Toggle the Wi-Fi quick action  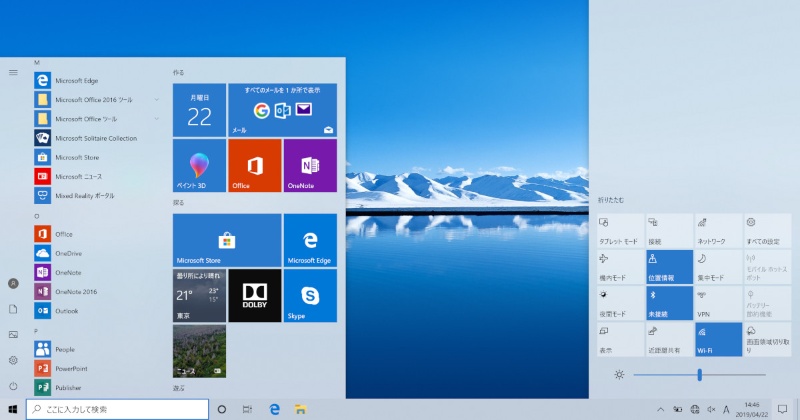(718, 339)
